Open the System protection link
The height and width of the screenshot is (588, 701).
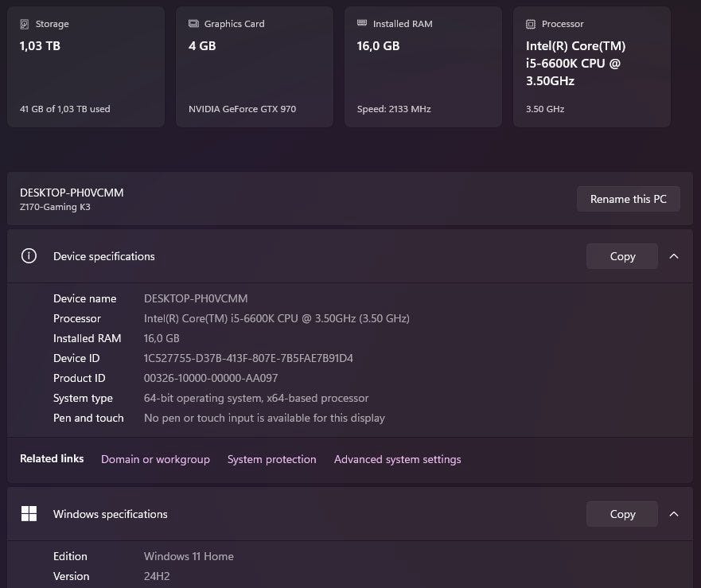coord(271,459)
